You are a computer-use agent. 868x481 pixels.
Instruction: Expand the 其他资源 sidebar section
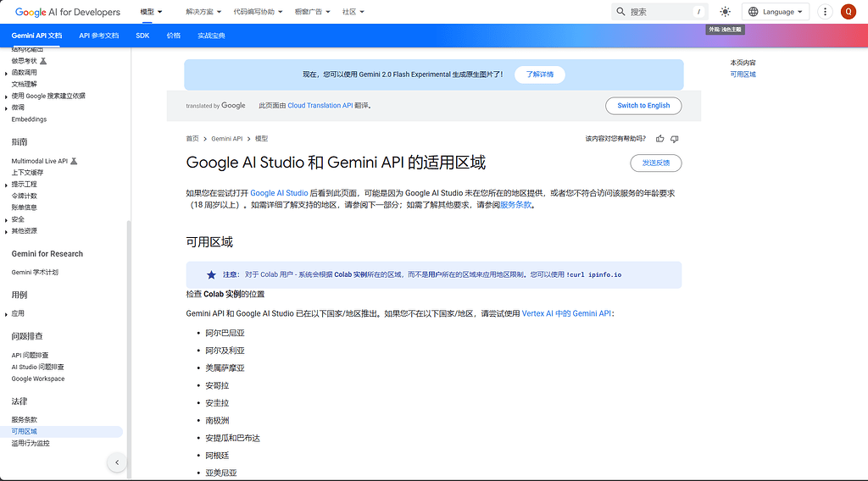coord(6,232)
